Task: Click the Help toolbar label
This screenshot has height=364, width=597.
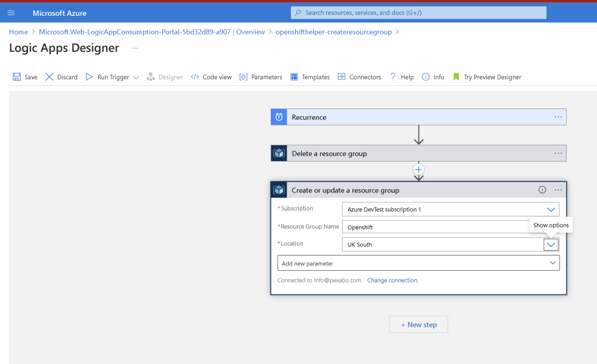Action: [x=407, y=77]
